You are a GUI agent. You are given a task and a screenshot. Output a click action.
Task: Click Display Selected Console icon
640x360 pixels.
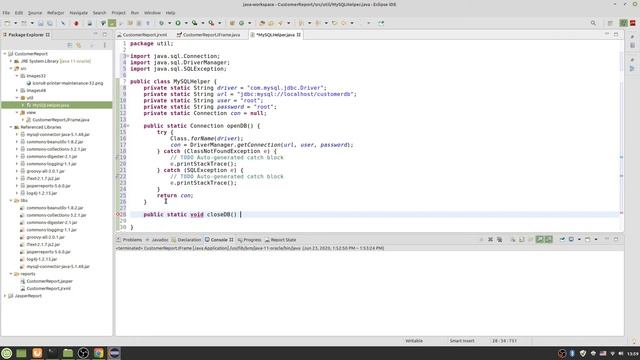pos(571,240)
